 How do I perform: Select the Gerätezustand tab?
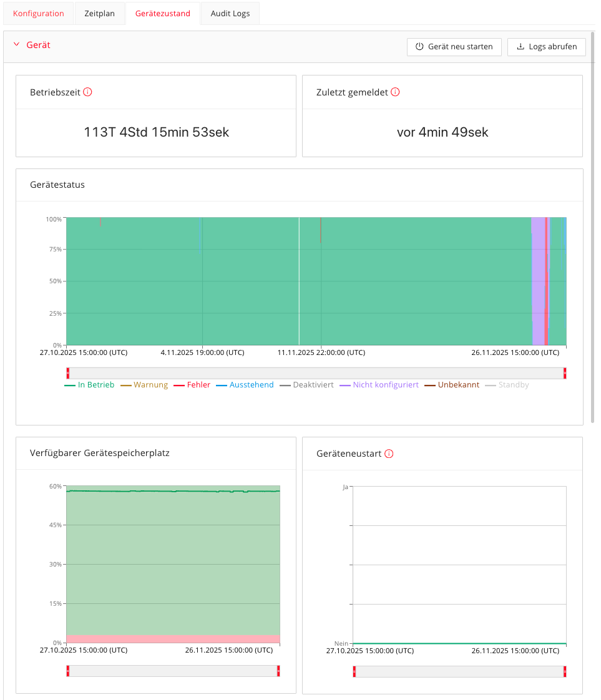tap(162, 13)
